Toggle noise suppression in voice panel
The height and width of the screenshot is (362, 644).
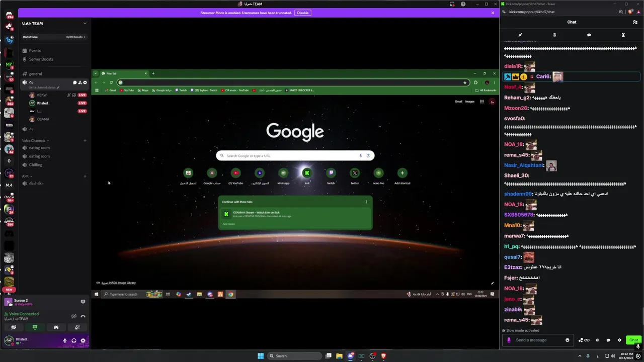pyautogui.click(x=74, y=316)
